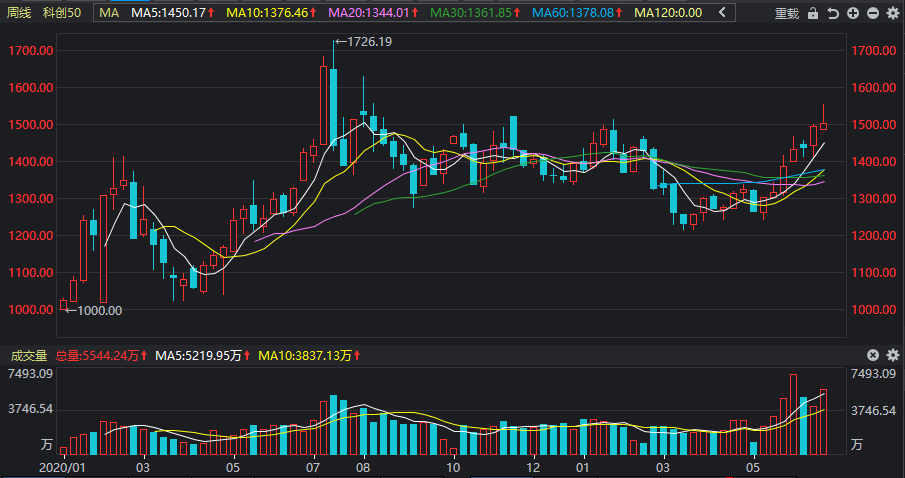Select the 成交量 indicator tab label

tap(28, 356)
